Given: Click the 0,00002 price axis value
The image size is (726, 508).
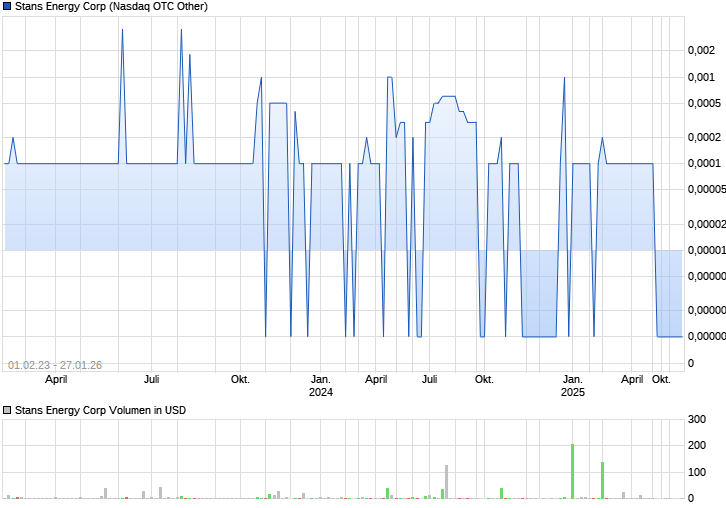Looking at the screenshot, I should coord(707,224).
